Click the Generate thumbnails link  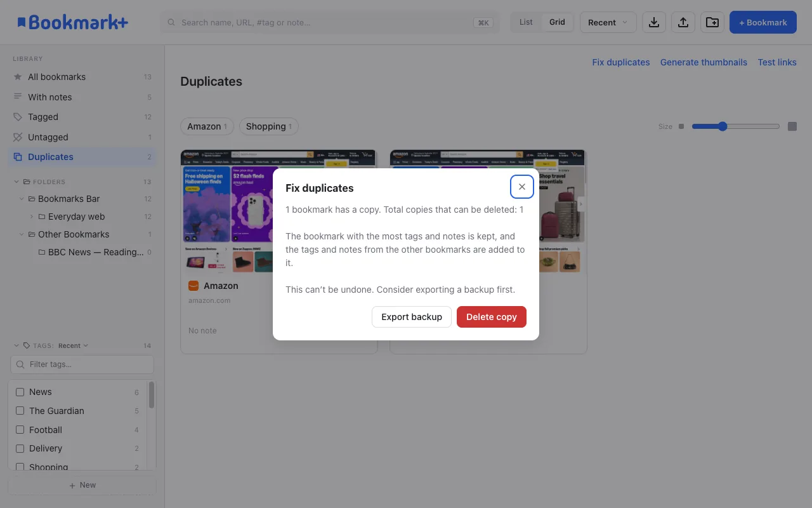[x=704, y=62]
